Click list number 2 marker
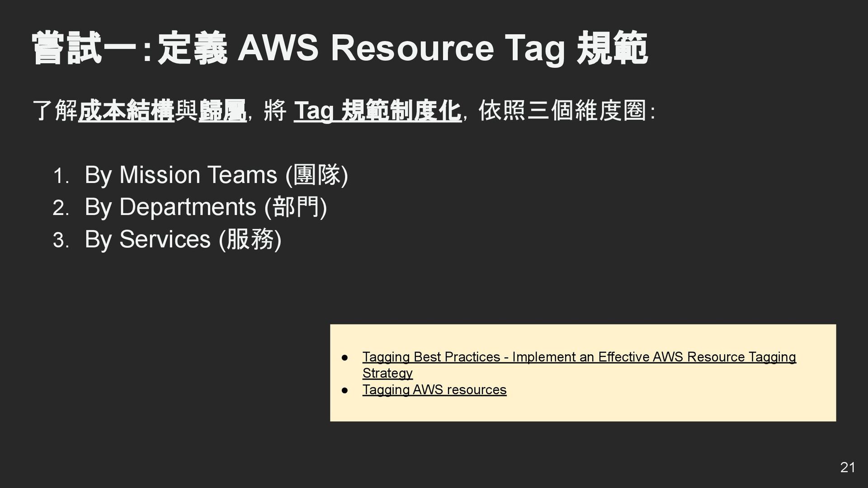Viewport: 868px width, 488px height. [61, 208]
